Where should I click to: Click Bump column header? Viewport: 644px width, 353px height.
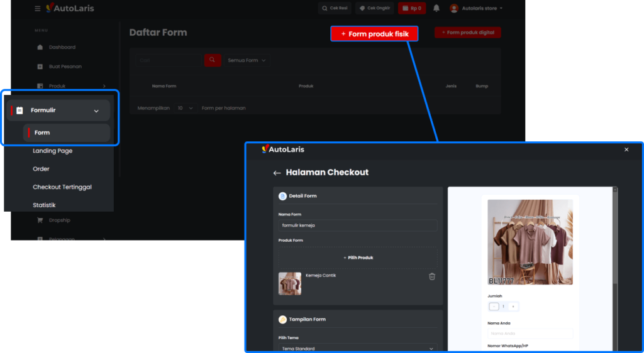tap(482, 86)
